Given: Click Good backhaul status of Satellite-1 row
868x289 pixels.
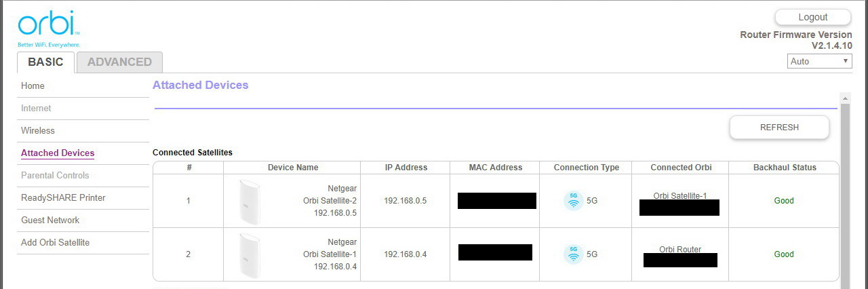Looking at the screenshot, I should click(784, 254).
